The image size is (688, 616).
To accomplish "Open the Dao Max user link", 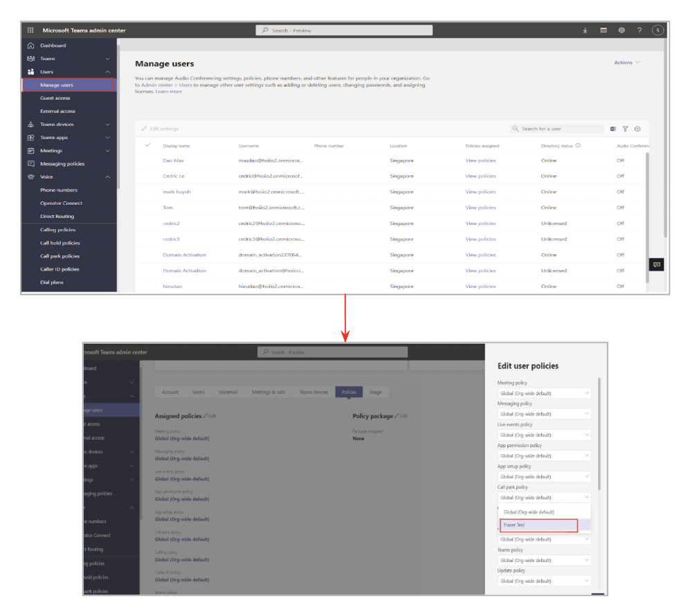I will (173, 161).
